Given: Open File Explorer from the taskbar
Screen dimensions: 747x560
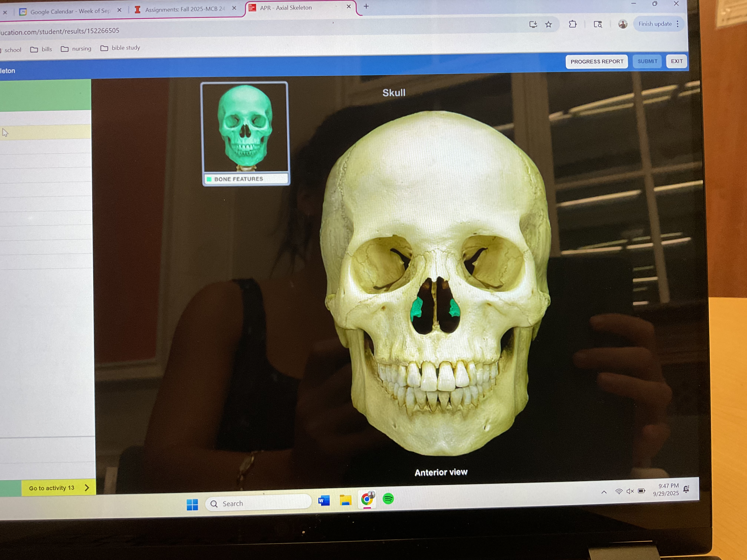Looking at the screenshot, I should [x=346, y=500].
